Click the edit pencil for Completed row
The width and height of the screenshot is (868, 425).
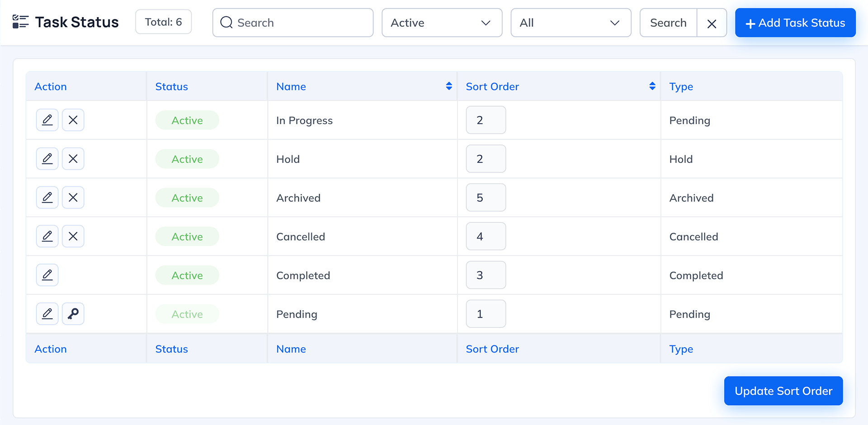pyautogui.click(x=47, y=275)
